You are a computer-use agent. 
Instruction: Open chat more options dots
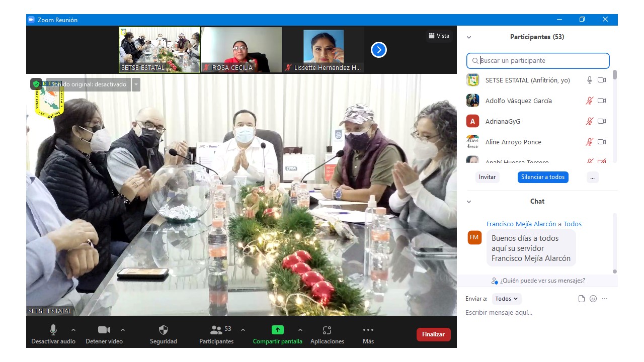pyautogui.click(x=605, y=299)
